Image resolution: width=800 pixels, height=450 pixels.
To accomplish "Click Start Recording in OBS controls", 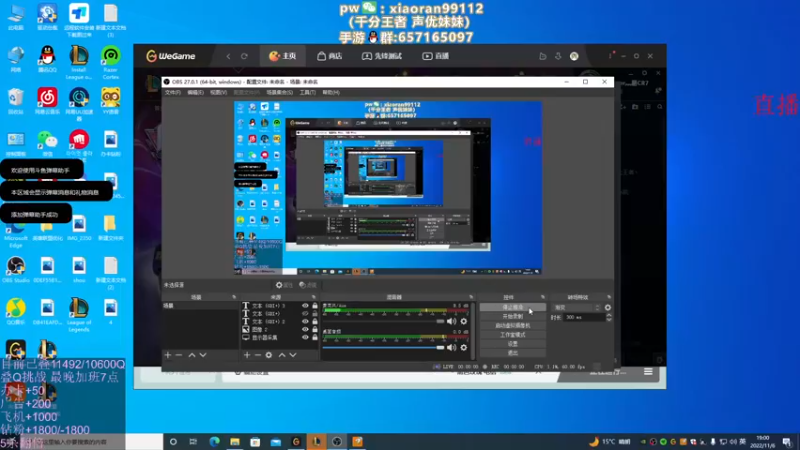I will coord(513,317).
